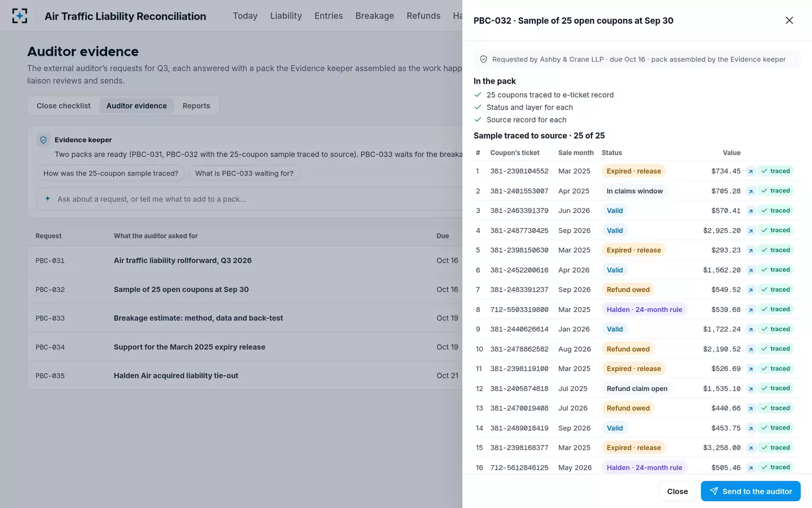The image size is (812, 508).
Task: Open source record on the $3,258.00 row
Action: [x=751, y=448]
